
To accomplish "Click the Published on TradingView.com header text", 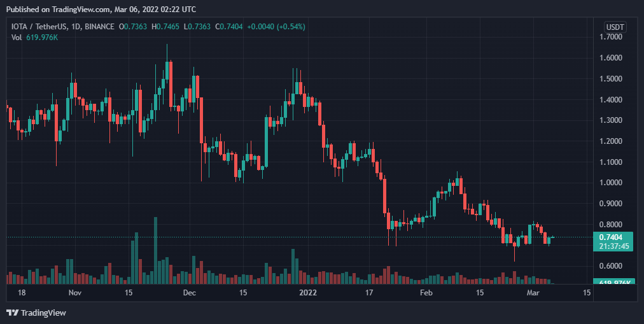I will point(101,9).
